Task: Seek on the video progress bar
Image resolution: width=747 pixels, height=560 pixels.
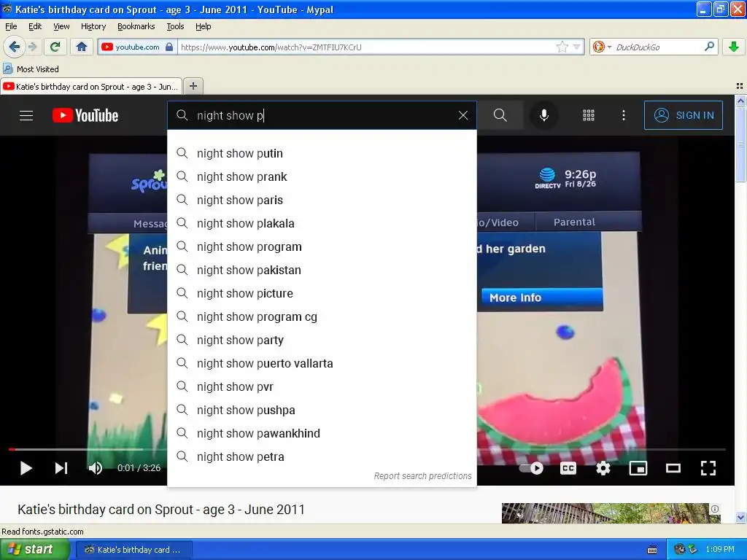Action: [367, 449]
